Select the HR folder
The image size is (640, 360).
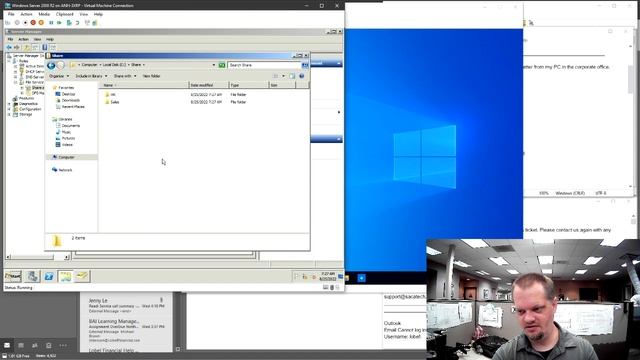coord(110,94)
